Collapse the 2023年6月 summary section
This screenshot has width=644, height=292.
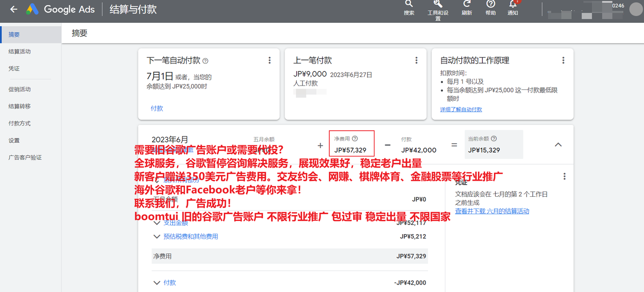point(558,144)
